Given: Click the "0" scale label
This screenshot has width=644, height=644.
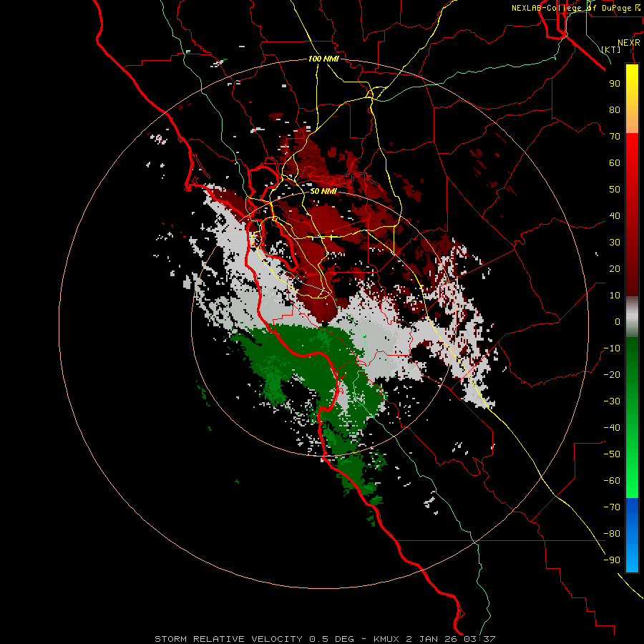Looking at the screenshot, I should click(x=618, y=321).
